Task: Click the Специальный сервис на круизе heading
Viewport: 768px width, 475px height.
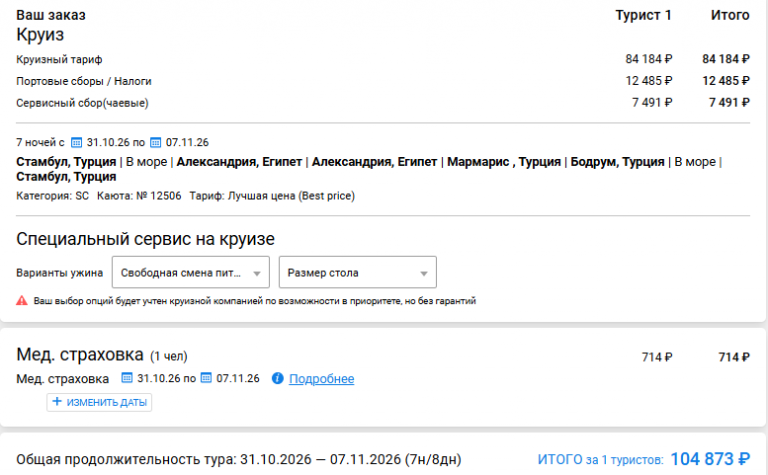Action: [145, 239]
